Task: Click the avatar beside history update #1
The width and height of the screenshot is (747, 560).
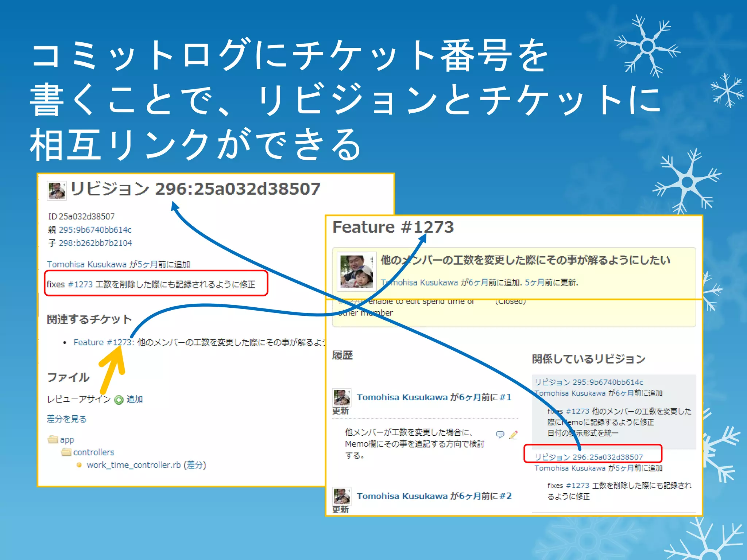Action: click(x=342, y=397)
